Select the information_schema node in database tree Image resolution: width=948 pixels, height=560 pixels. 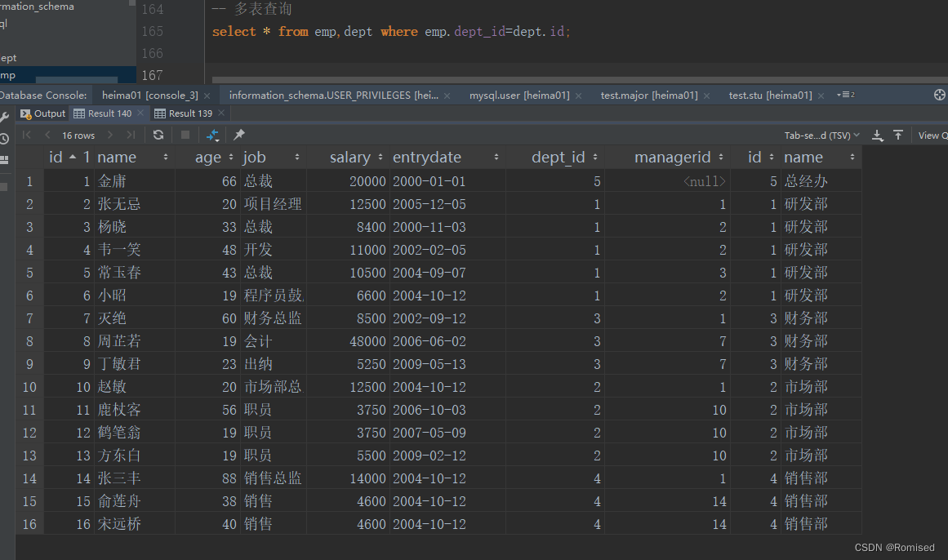[37, 7]
